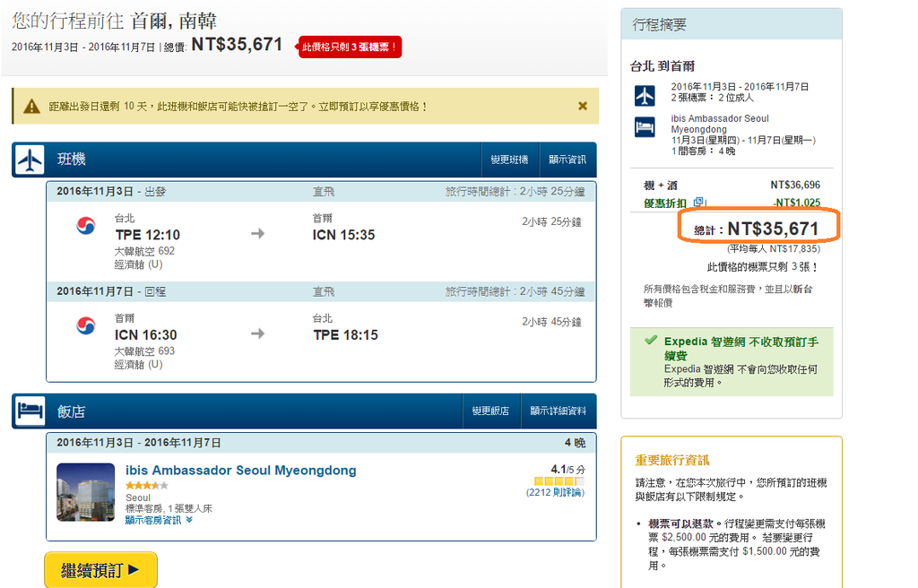Click the 機票可以退款 refund policy text

681,523
